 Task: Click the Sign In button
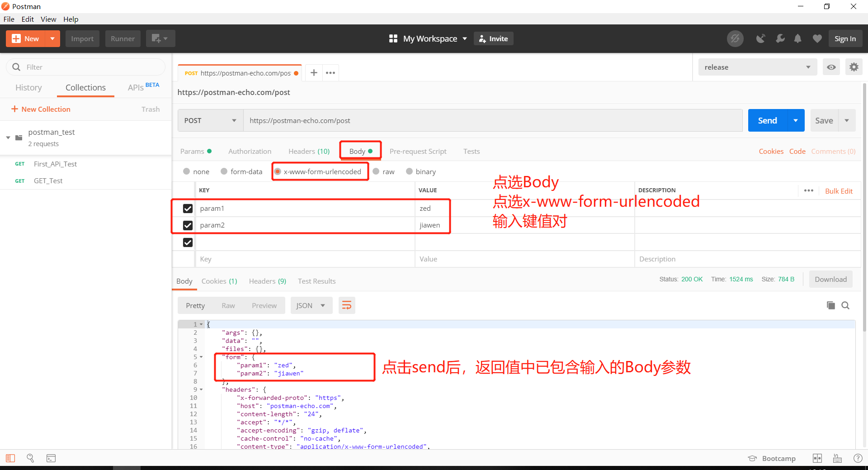pyautogui.click(x=845, y=38)
